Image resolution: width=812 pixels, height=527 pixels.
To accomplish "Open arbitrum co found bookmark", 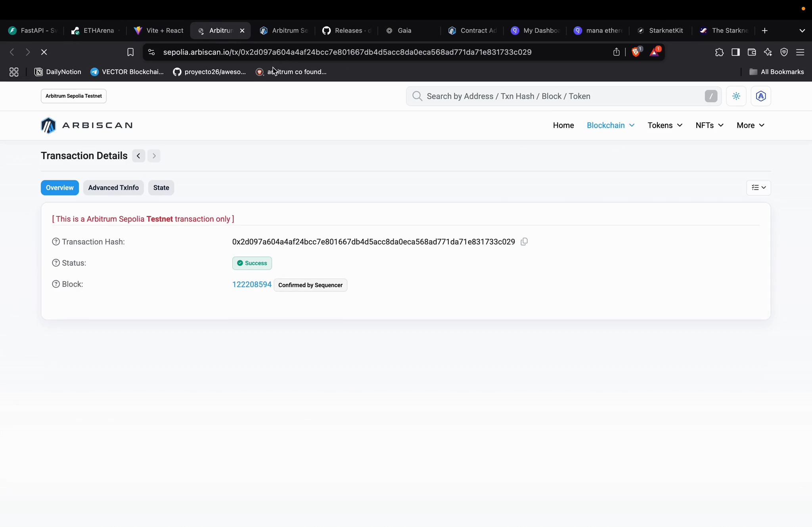I will pyautogui.click(x=291, y=72).
